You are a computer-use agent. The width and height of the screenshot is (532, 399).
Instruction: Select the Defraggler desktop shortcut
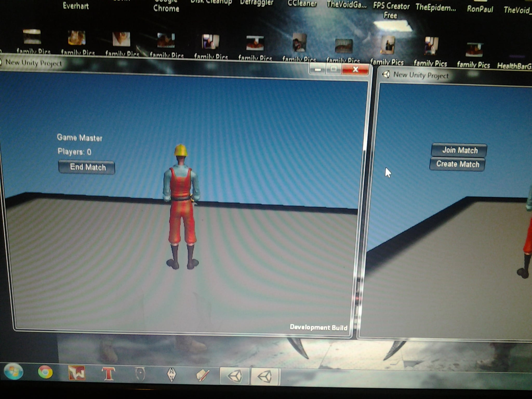257,3
